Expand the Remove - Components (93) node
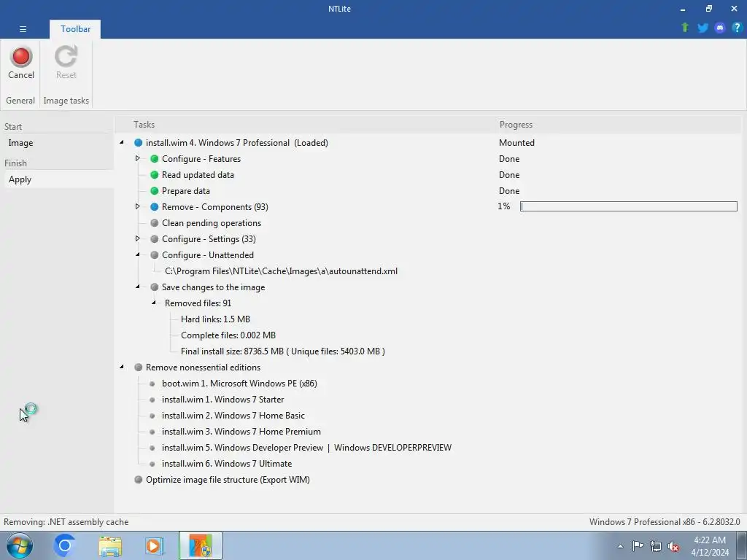This screenshot has width=747, height=560. tap(138, 206)
